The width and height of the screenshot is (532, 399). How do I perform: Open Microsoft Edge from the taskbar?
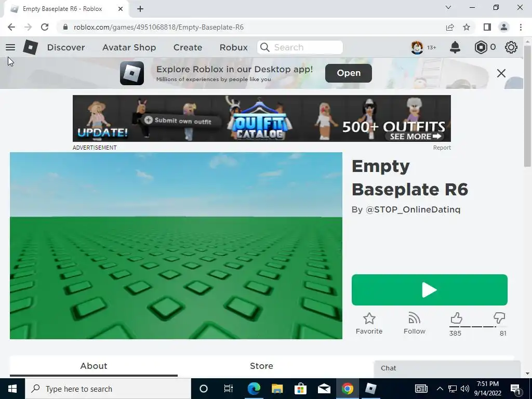[254, 389]
